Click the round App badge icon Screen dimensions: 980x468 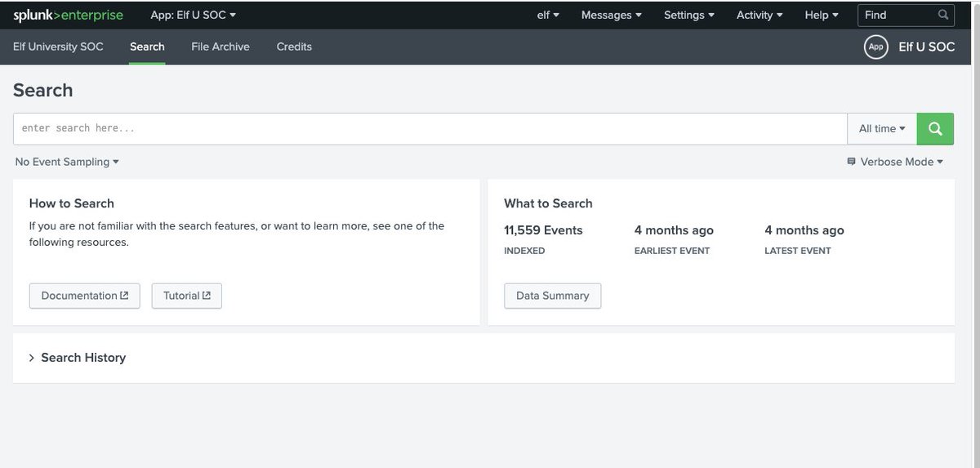tap(875, 47)
